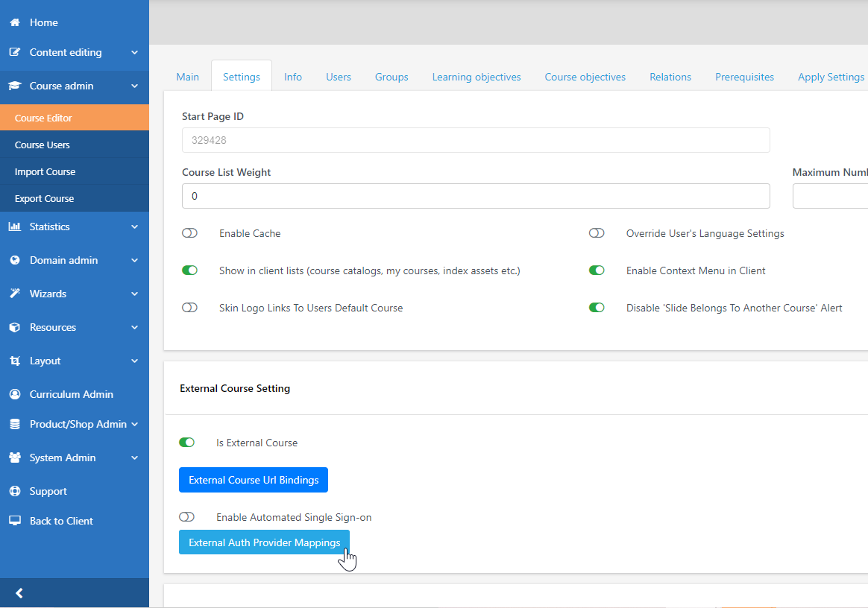Click the Resources cube icon
The height and width of the screenshot is (608, 868).
[x=15, y=327]
